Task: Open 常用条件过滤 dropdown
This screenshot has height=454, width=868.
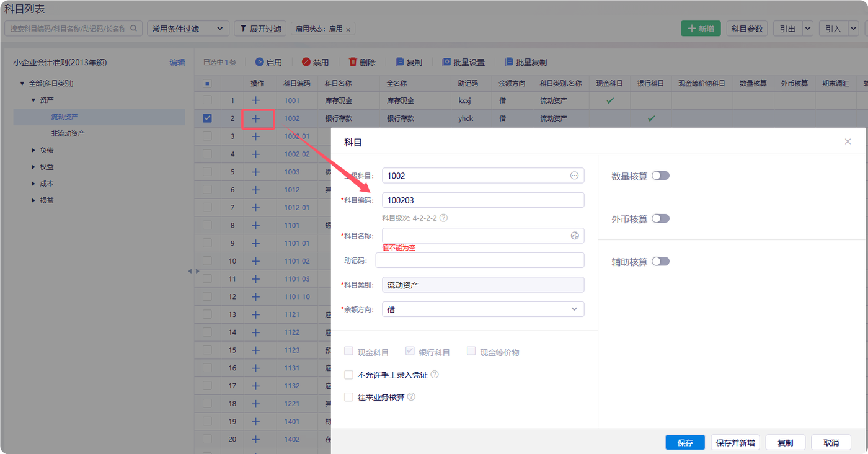Action: [188, 29]
